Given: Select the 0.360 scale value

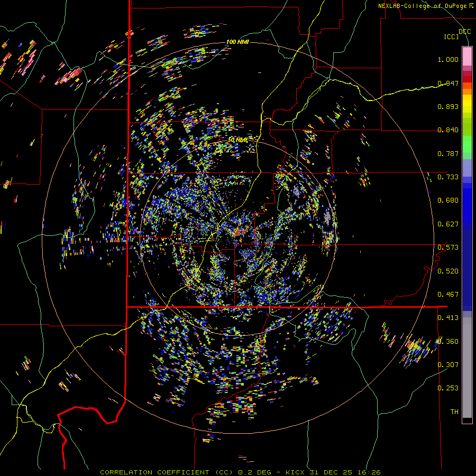Looking at the screenshot, I should [448, 342].
